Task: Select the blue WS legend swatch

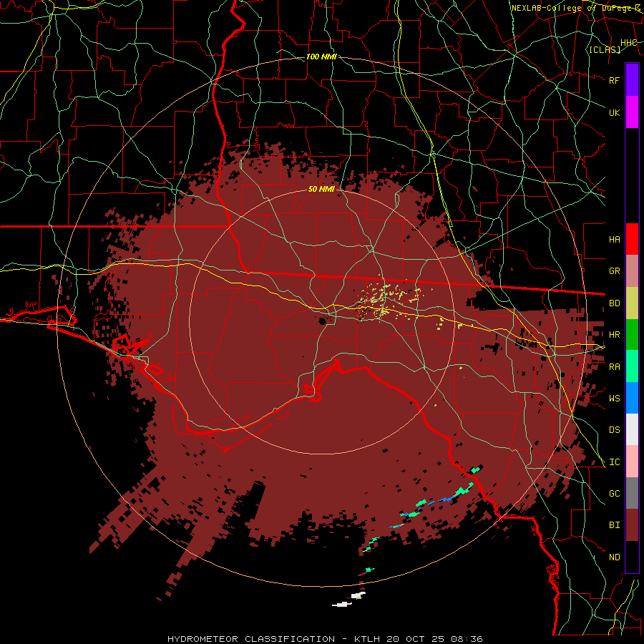Action: click(x=632, y=398)
